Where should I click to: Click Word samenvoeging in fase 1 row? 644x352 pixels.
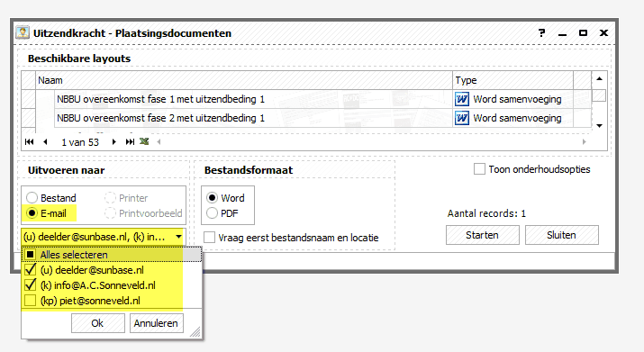click(x=517, y=99)
